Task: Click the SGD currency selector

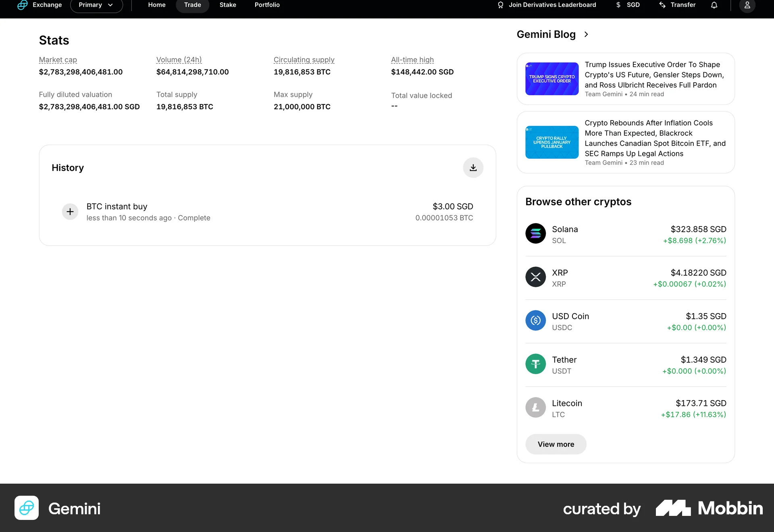Action: pyautogui.click(x=628, y=5)
